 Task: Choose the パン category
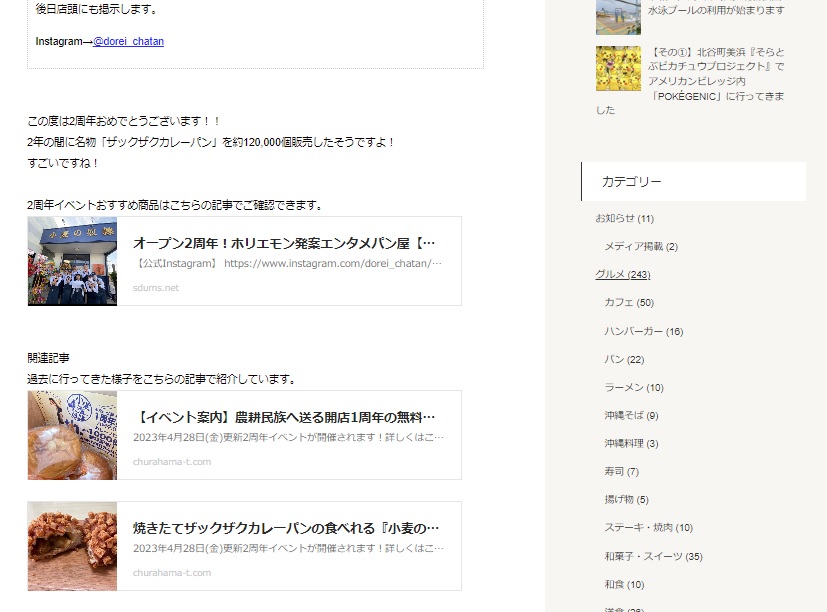tap(614, 359)
